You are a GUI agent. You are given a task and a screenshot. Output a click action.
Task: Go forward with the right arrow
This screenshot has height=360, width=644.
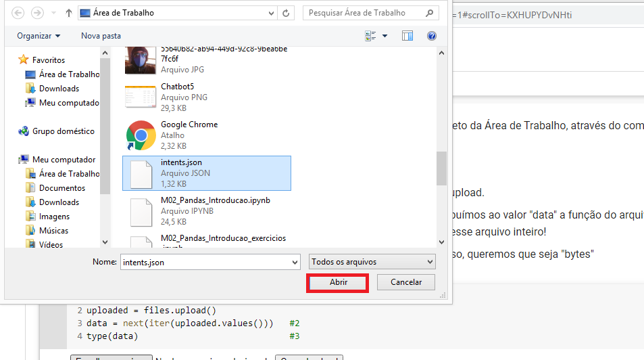[37, 13]
